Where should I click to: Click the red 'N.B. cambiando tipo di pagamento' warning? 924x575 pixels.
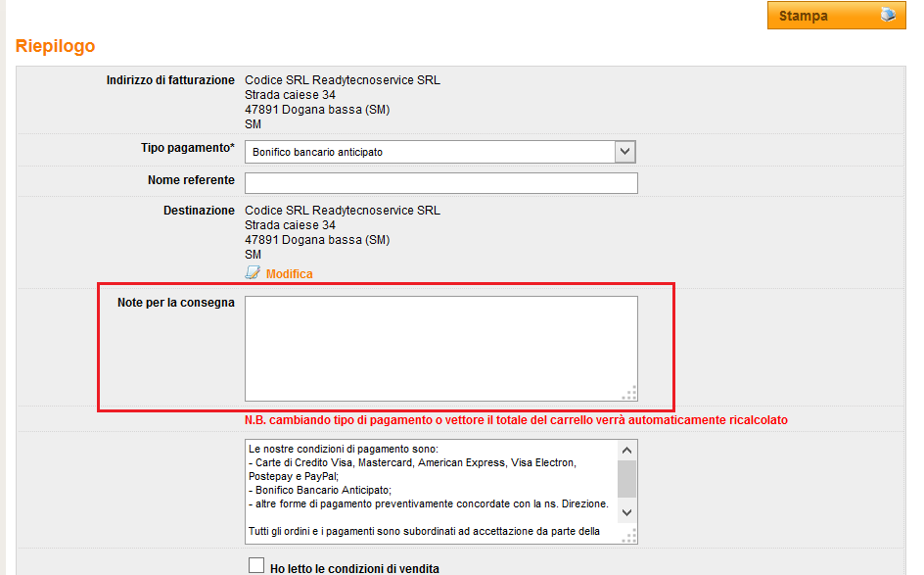point(516,420)
